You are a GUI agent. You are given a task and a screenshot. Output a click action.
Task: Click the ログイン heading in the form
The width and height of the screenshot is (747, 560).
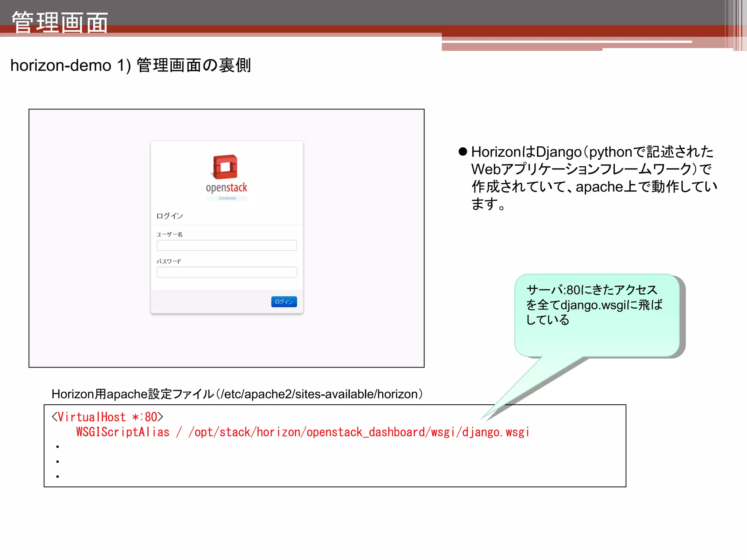[x=170, y=216]
